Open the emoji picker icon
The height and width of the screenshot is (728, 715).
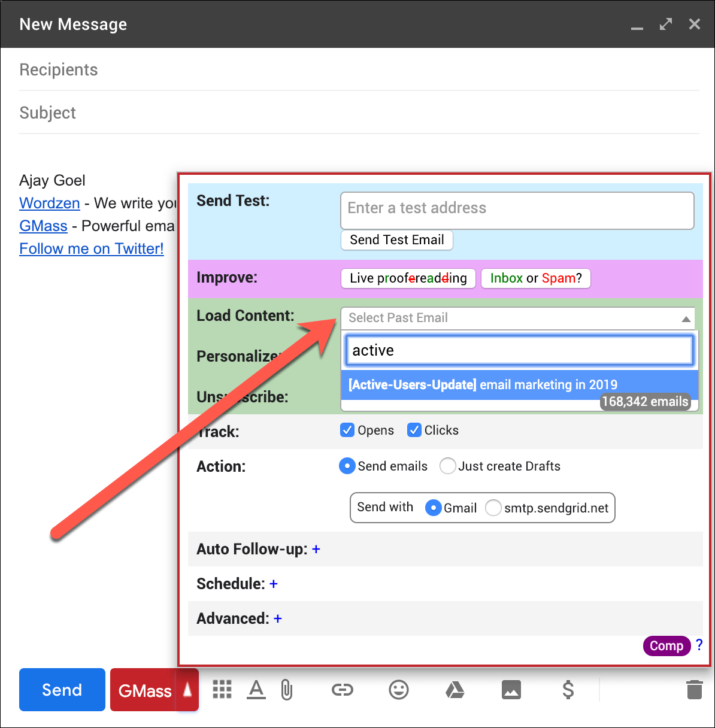398,690
